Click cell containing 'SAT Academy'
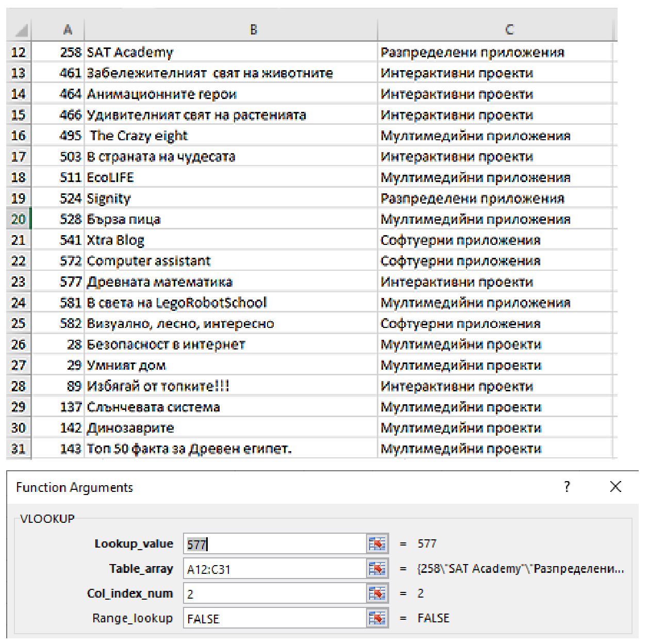The image size is (648, 644). point(231,52)
